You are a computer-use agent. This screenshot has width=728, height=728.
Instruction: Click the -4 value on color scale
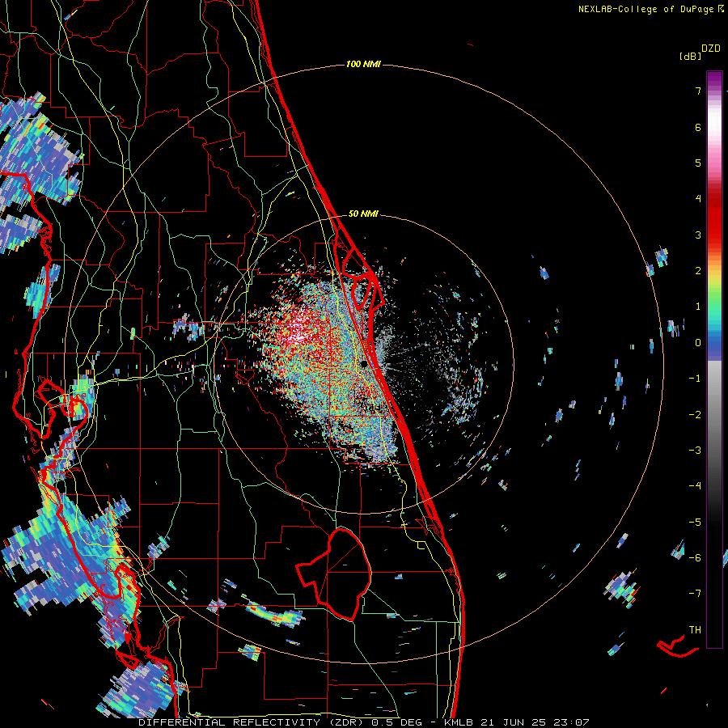(x=695, y=486)
